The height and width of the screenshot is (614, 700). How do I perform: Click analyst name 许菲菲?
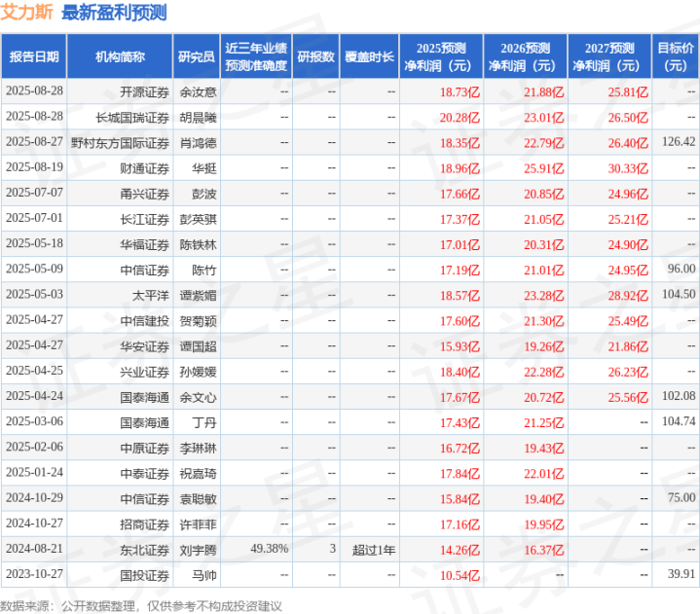(199, 524)
